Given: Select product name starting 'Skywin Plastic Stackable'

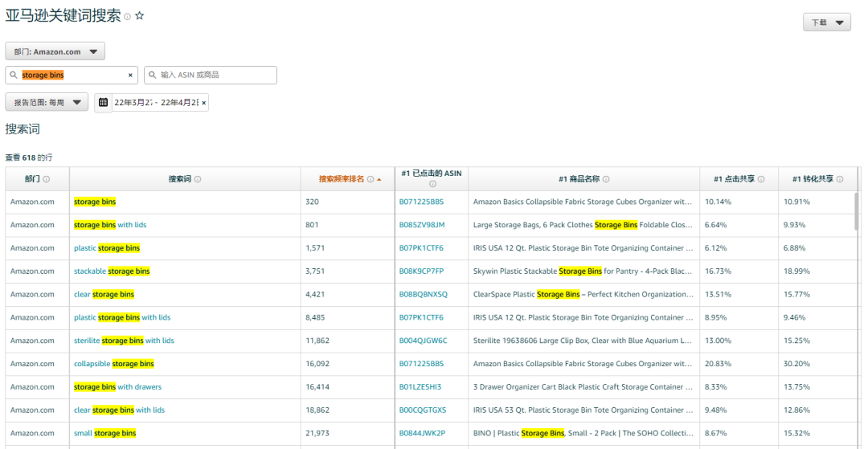Looking at the screenshot, I should click(583, 271).
